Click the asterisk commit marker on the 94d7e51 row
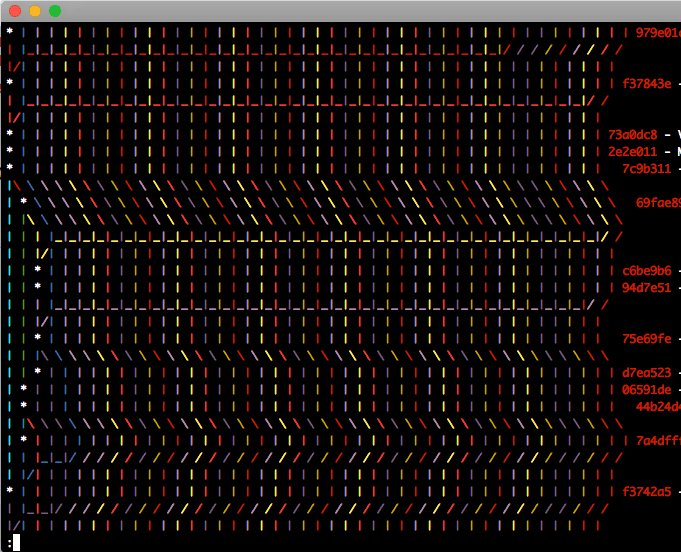681x552 pixels. [38, 286]
